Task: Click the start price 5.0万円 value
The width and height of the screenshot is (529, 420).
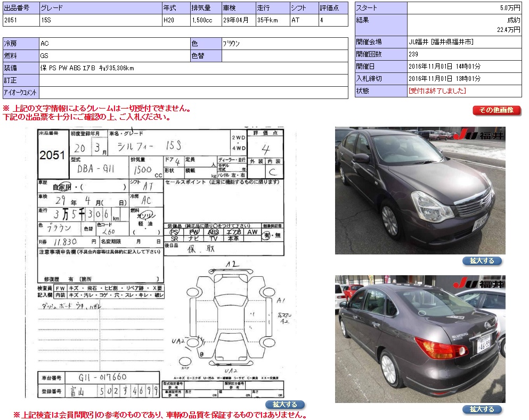Action: 510,9
